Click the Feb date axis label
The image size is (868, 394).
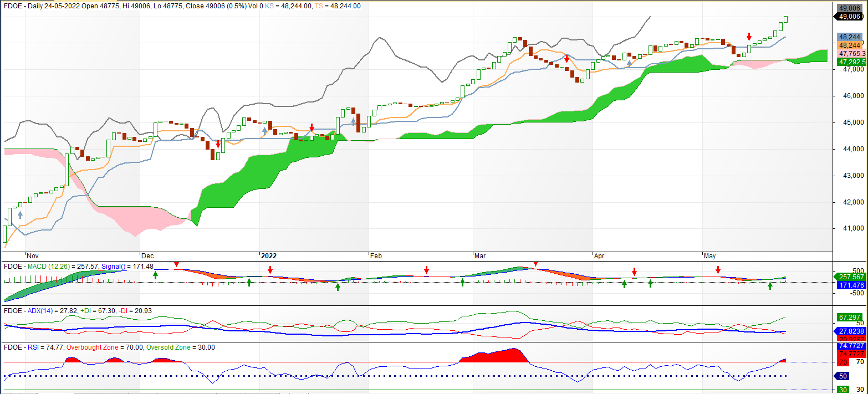point(376,256)
